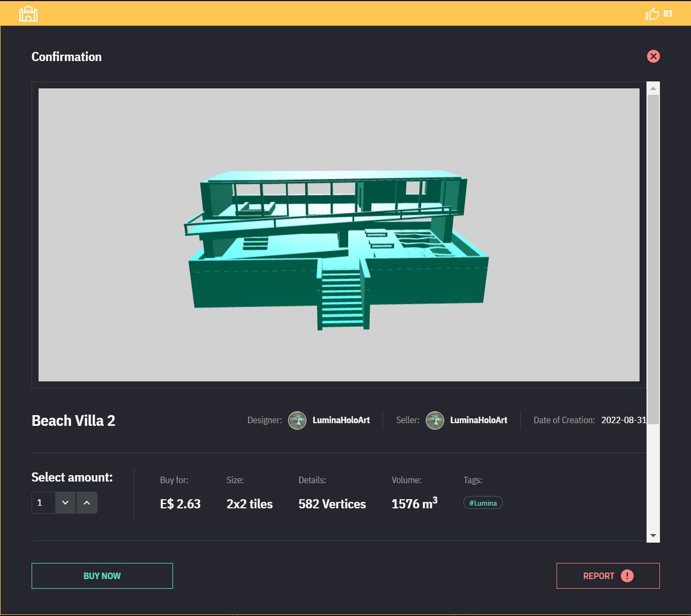Click the Beach Villa 2 title
The height and width of the screenshot is (616, 691).
(x=73, y=420)
